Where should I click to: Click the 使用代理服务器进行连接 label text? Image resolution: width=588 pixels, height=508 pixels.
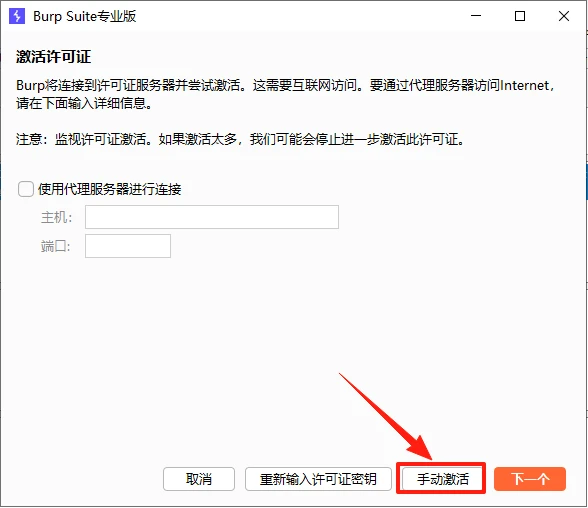110,189
